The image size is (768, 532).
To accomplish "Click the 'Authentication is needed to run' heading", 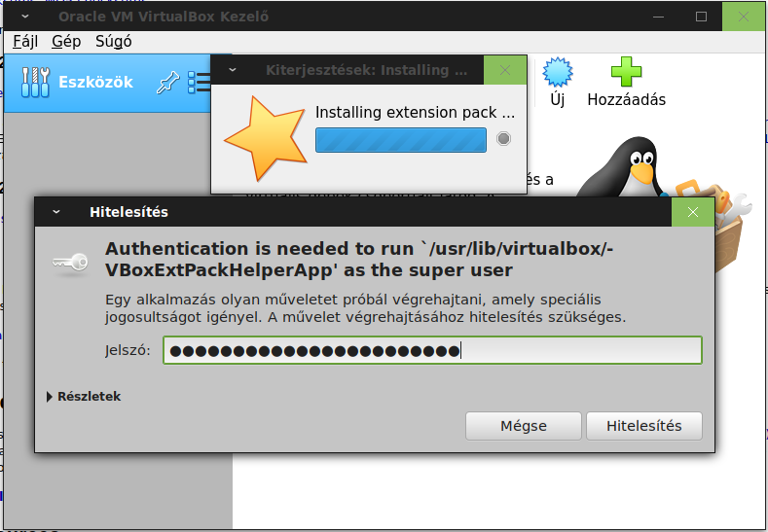I will (x=358, y=259).
